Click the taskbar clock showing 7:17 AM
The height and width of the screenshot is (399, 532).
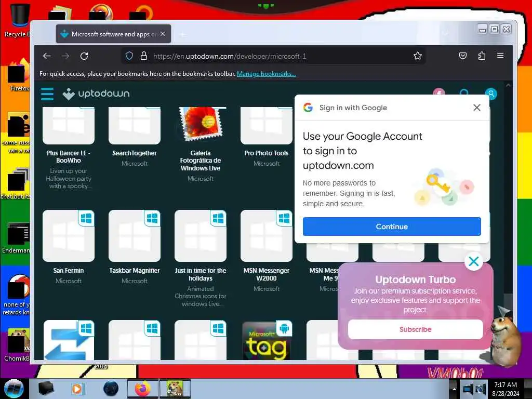506,389
